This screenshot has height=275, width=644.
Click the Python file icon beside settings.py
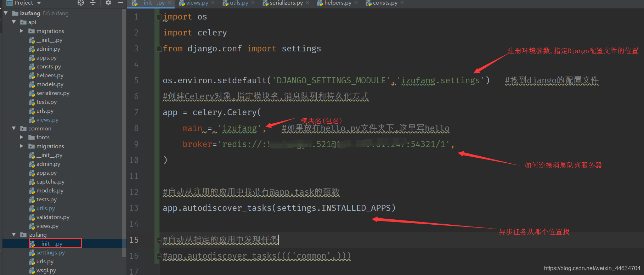coord(32,253)
